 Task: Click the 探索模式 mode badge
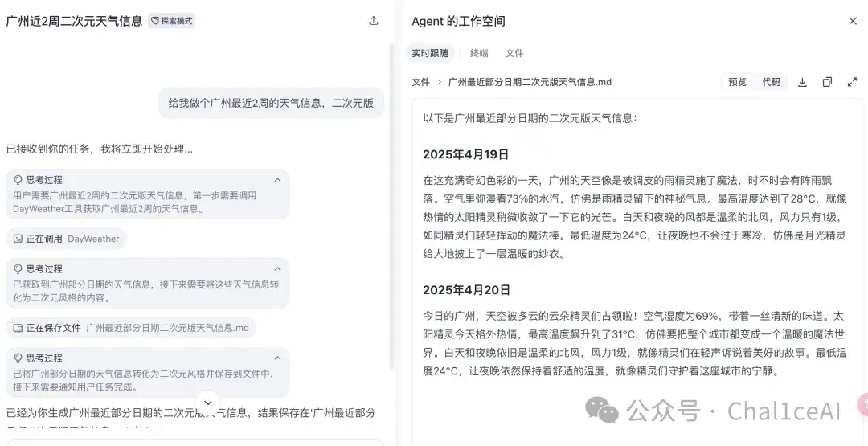click(172, 21)
